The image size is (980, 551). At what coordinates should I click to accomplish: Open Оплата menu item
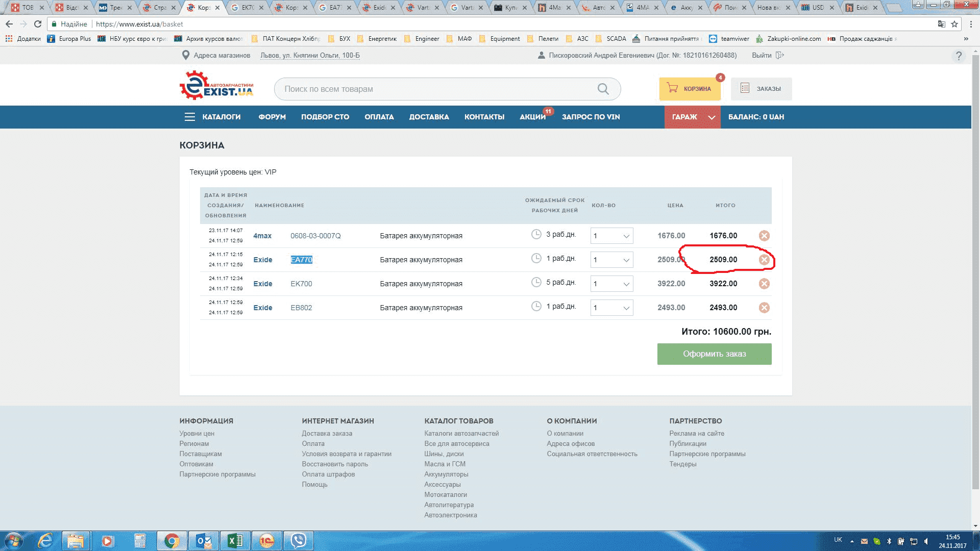click(x=379, y=117)
